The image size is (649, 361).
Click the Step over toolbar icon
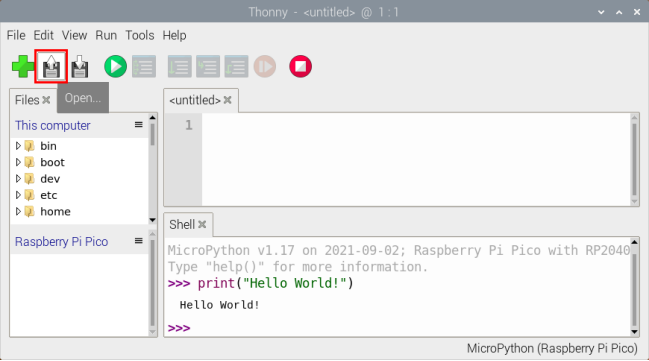(x=180, y=66)
